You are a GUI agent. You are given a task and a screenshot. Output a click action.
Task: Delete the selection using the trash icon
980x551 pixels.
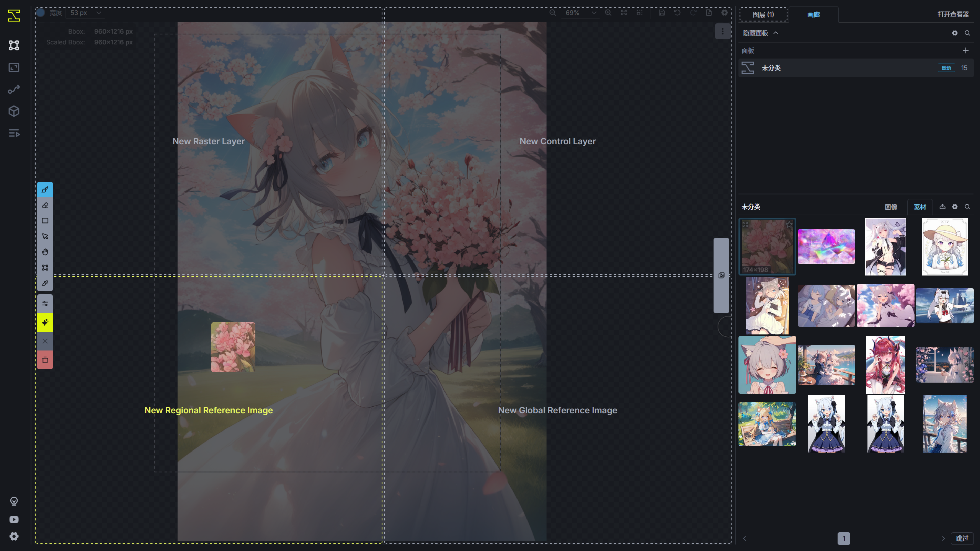coord(45,360)
